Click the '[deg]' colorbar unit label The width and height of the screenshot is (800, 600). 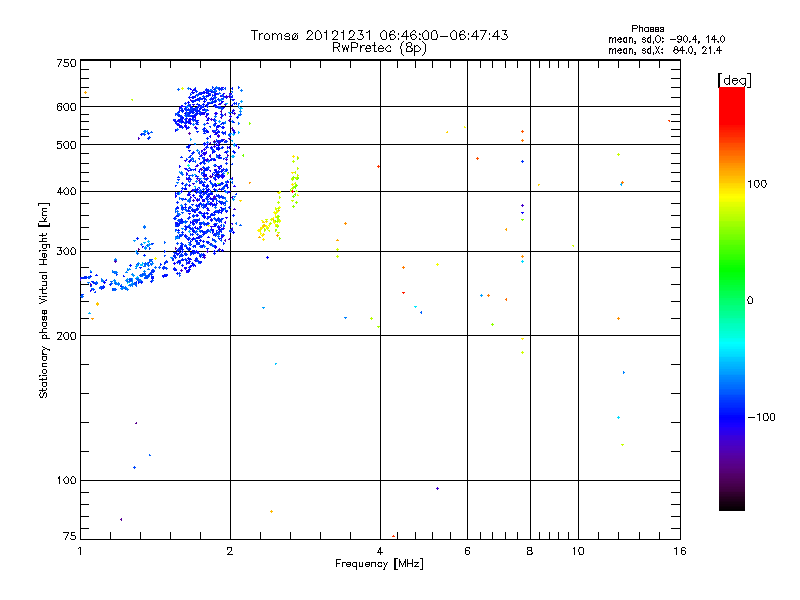pyautogui.click(x=734, y=80)
